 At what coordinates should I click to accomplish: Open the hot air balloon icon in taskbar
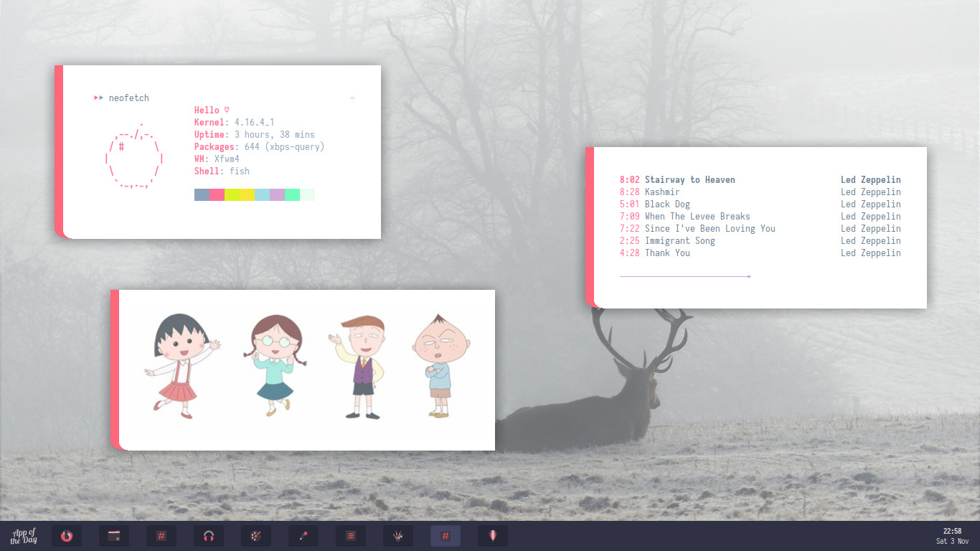coord(493,536)
